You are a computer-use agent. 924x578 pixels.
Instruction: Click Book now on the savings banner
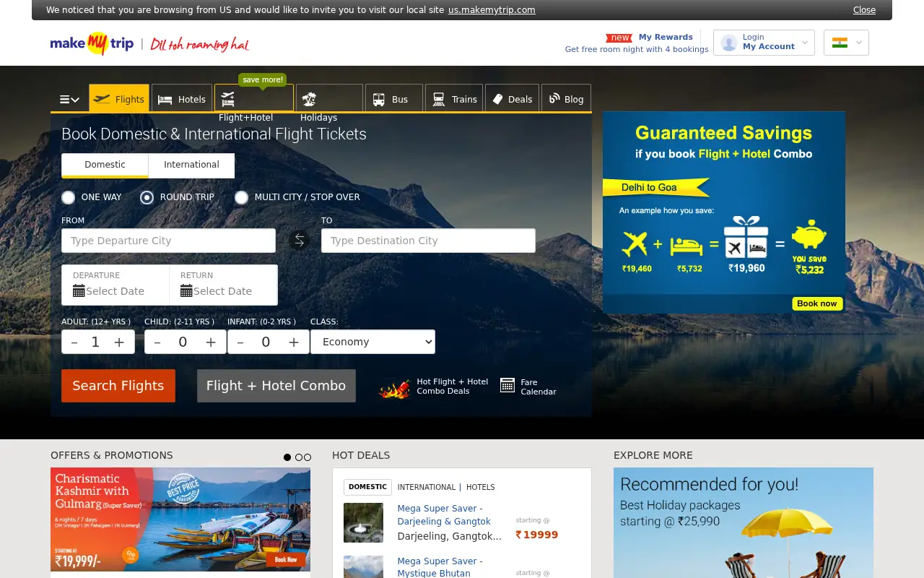click(x=817, y=303)
